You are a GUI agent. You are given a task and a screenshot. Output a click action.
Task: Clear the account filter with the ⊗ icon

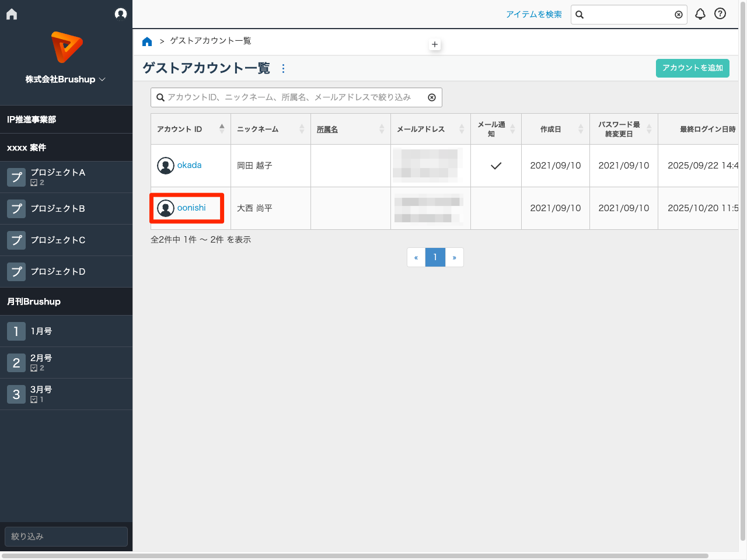[x=432, y=97]
